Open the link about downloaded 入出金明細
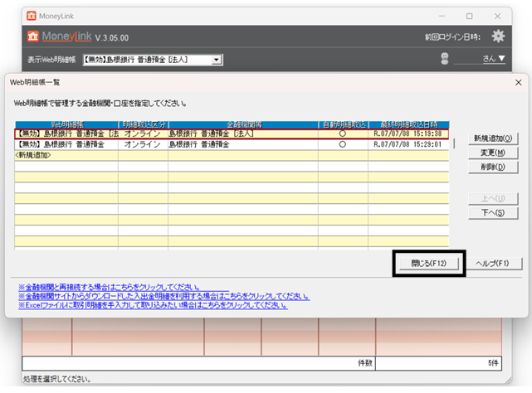This screenshot has height=393, width=532. [164, 296]
